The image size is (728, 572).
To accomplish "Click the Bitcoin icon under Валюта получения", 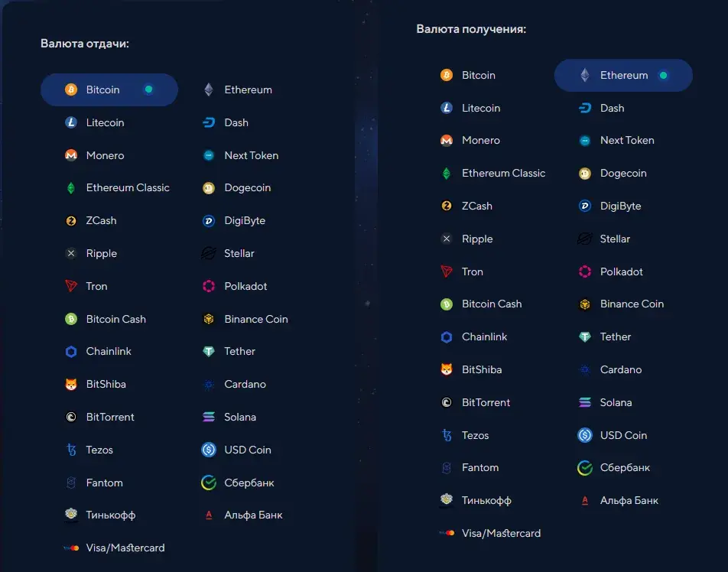I will pyautogui.click(x=447, y=75).
